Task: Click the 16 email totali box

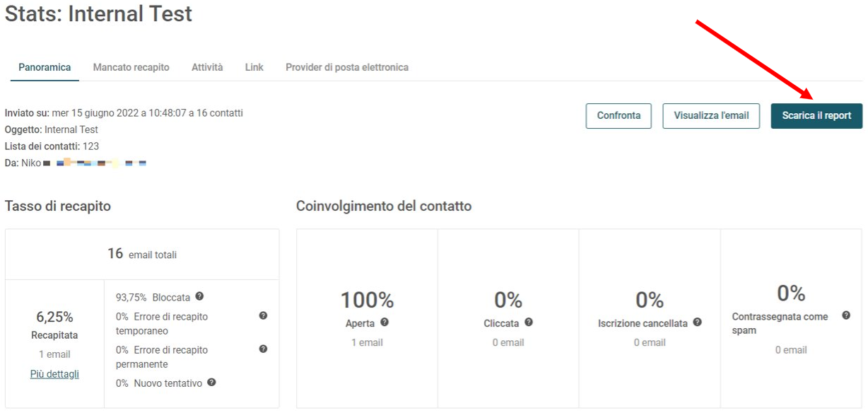Action: click(142, 254)
